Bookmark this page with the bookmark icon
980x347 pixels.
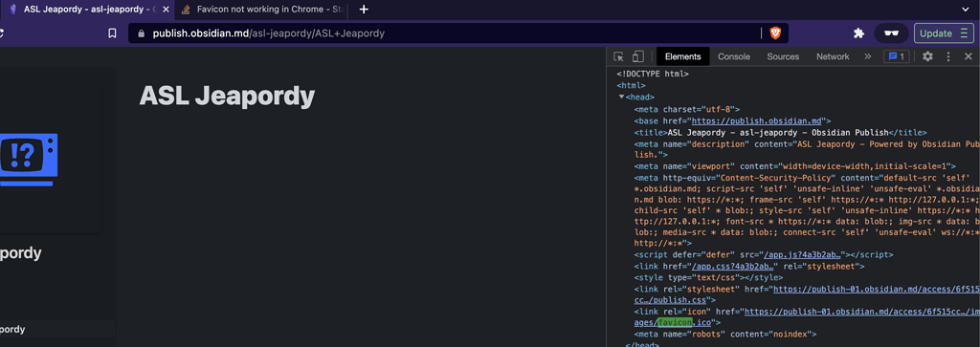[113, 33]
